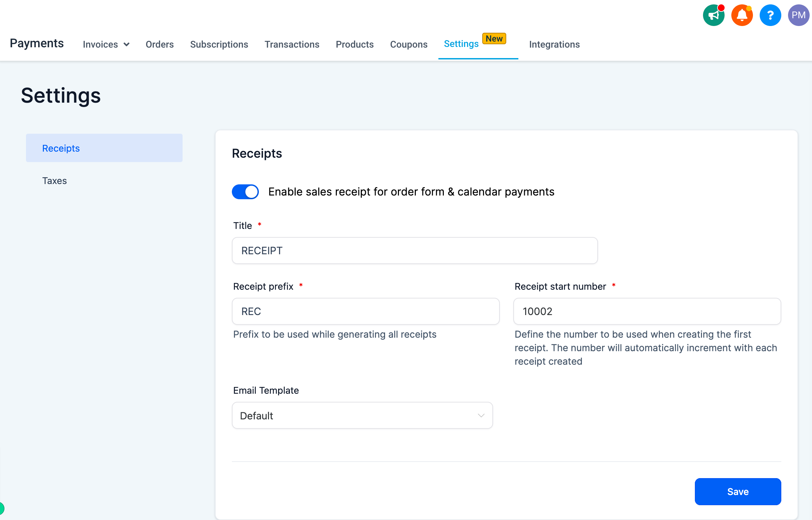Open the megaphone announcements icon
The width and height of the screenshot is (812, 520).
coord(713,15)
